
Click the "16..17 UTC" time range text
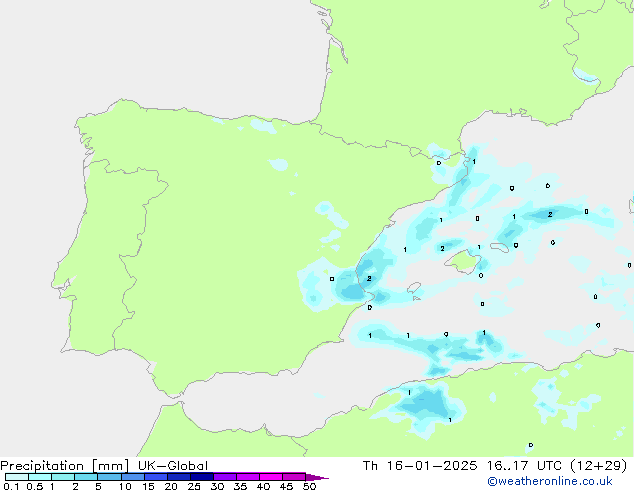click(524, 466)
